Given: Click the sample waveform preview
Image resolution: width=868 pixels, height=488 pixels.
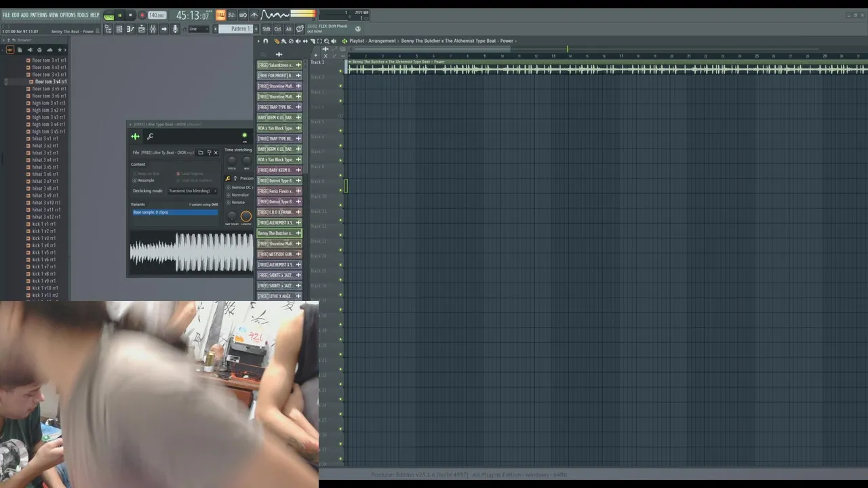Looking at the screenshot, I should 191,252.
